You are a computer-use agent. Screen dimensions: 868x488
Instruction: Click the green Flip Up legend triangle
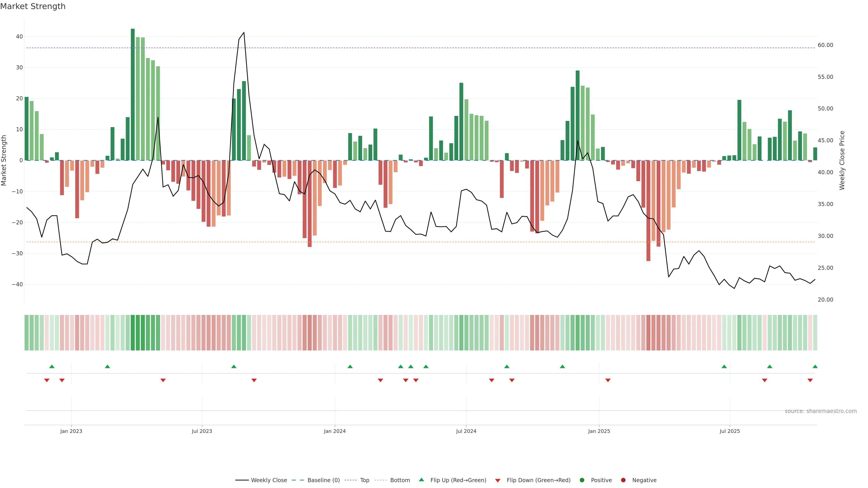point(421,480)
